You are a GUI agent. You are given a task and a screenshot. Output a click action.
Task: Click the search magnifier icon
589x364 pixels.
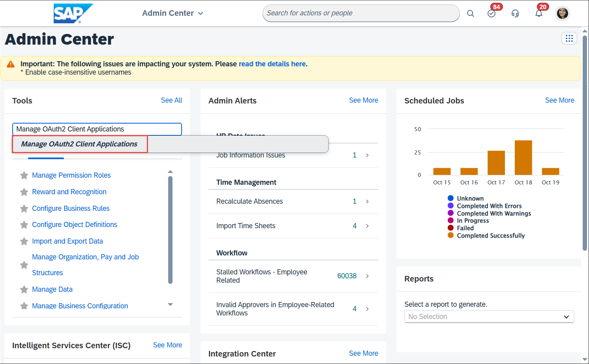pos(470,13)
